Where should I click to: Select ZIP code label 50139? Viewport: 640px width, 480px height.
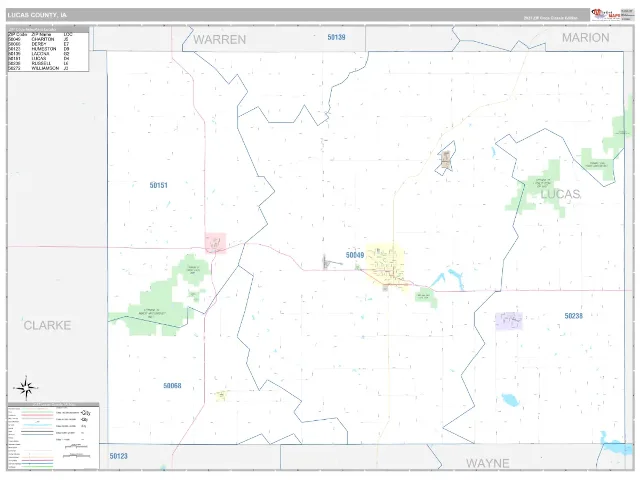coord(336,37)
